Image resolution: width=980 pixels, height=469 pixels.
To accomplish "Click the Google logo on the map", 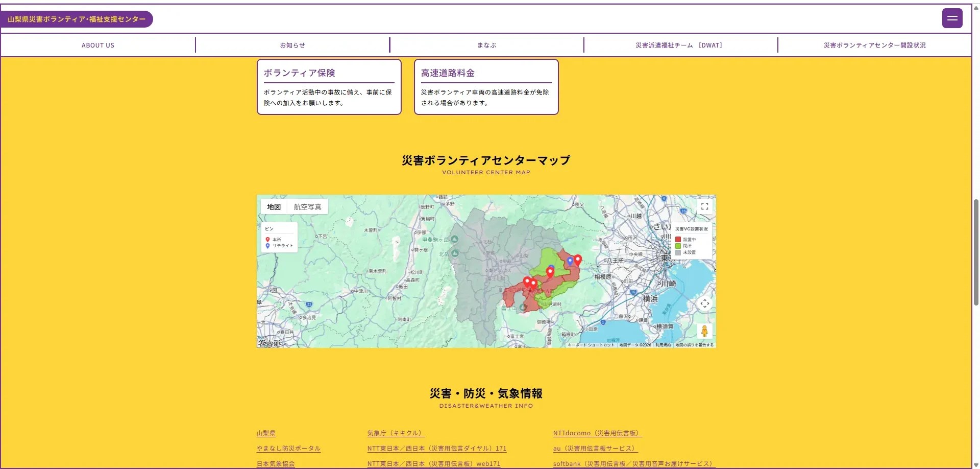I will coord(271,343).
